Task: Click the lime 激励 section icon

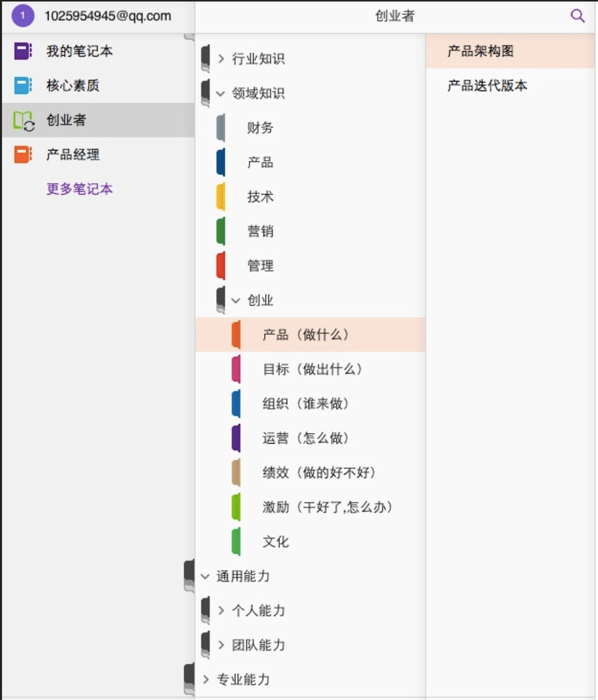Action: [236, 507]
